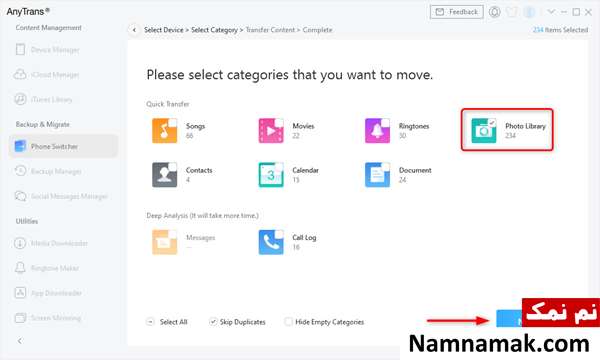600x360 pixels.
Task: Click the Movies label text
Action: (x=303, y=126)
